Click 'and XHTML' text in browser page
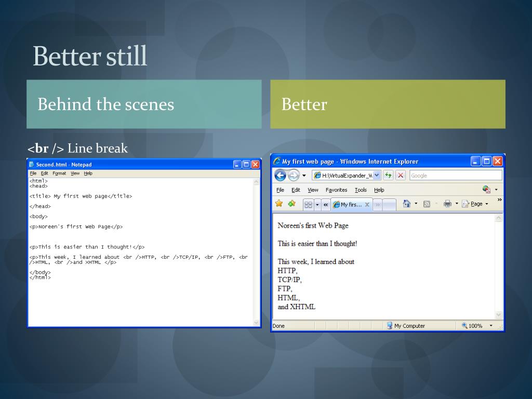 [297, 307]
